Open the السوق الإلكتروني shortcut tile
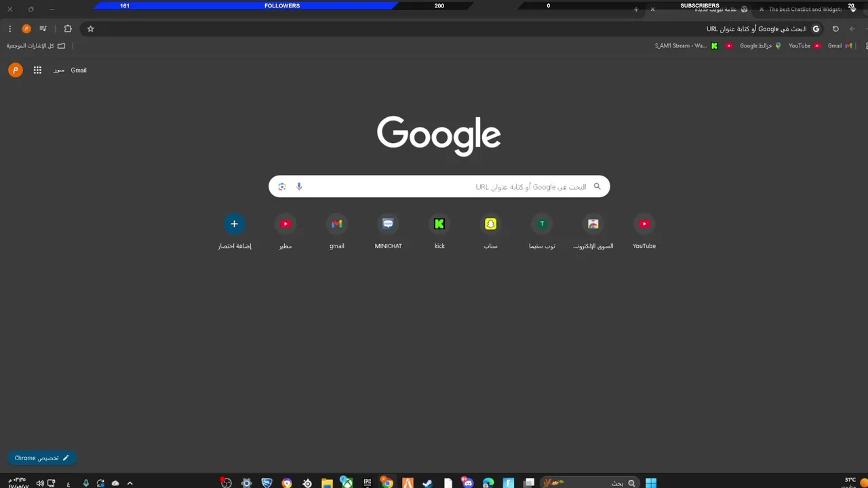This screenshot has height=488, width=868. 593,232
